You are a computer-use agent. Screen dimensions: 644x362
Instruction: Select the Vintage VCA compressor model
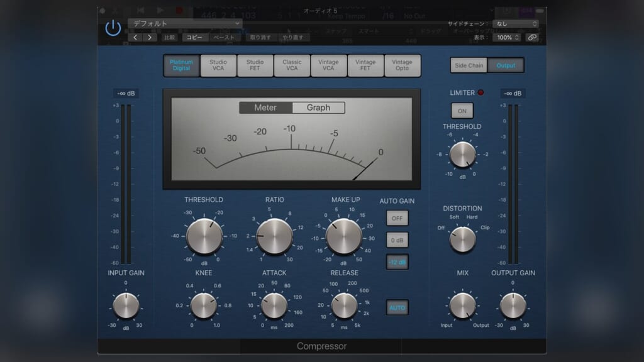(328, 65)
